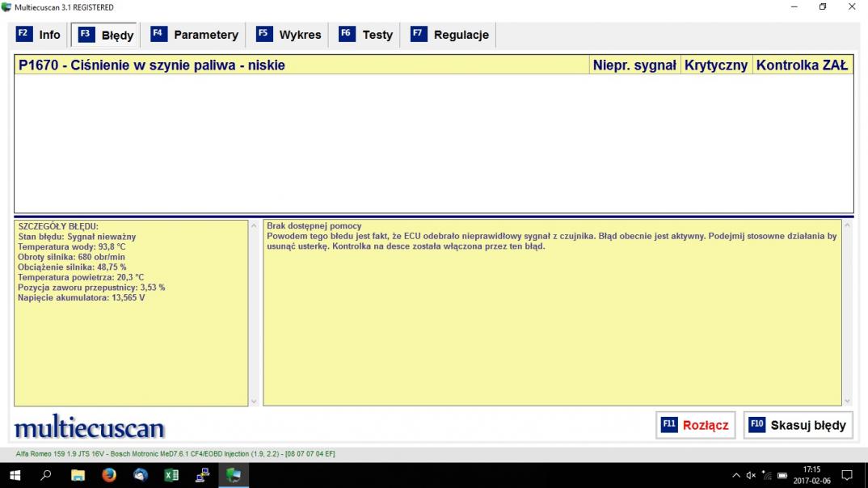Click the Obciążenie silnika: 48,75 % line

pyautogui.click(x=72, y=267)
